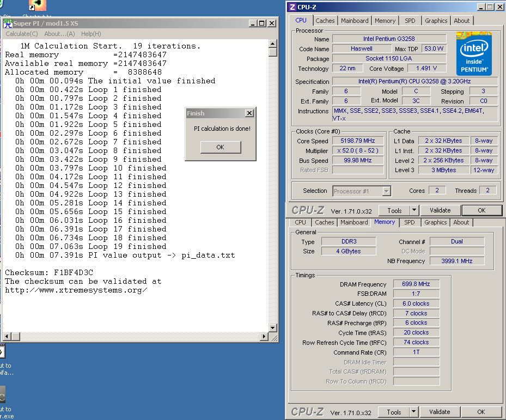Click the NB Frequency value 3999.1 MHz
This screenshot has height=420, width=506.
point(456,261)
